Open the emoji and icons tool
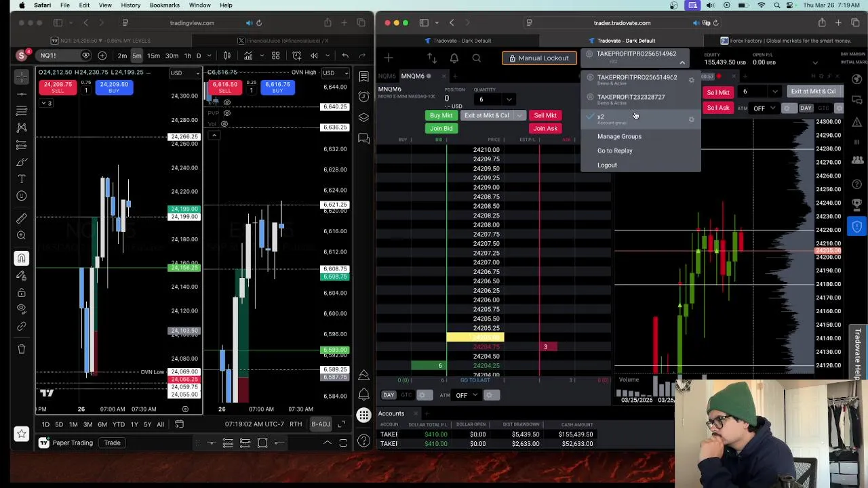Image resolution: width=868 pixels, height=488 pixels. (x=22, y=196)
